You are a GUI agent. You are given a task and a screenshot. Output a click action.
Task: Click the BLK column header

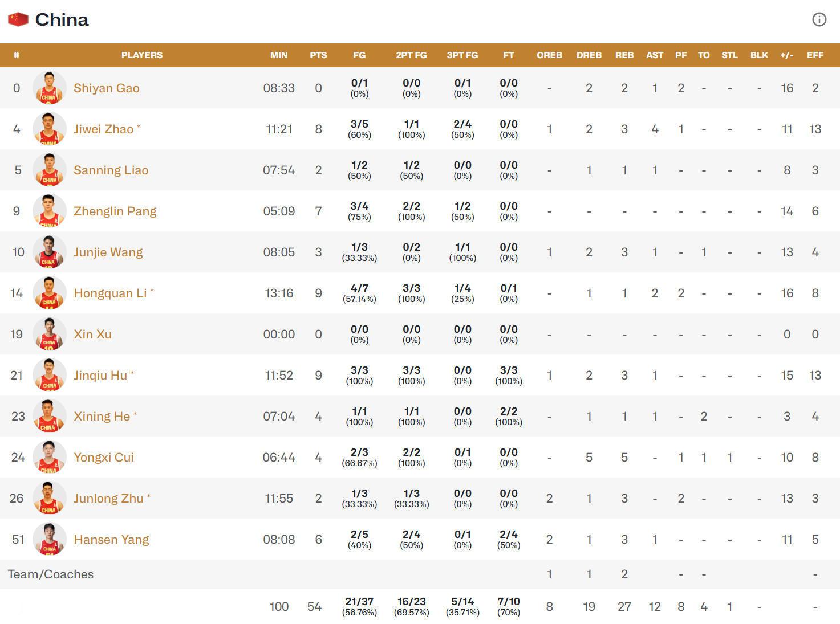tap(759, 55)
